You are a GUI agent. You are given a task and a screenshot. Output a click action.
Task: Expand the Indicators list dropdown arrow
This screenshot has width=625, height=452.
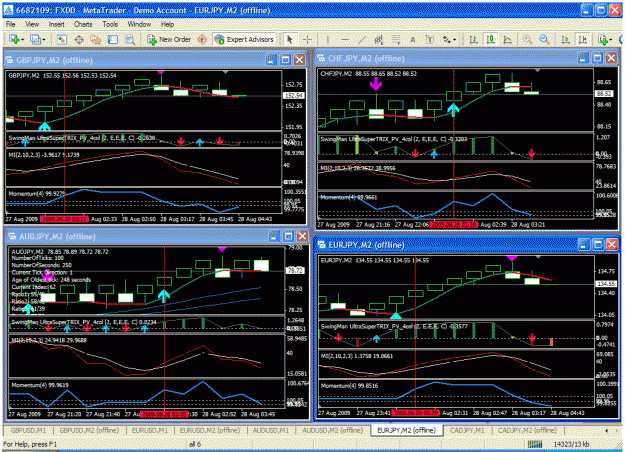tap(610, 40)
